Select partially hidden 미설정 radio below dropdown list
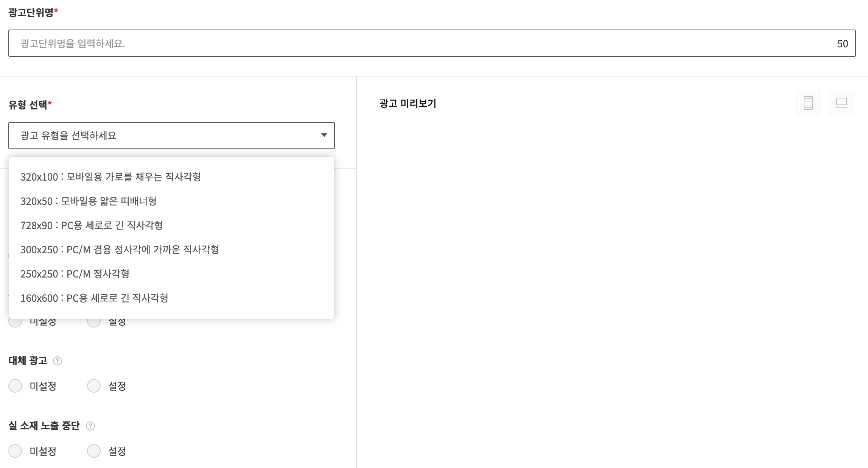Screen dimensions: 868x468 point(15,323)
